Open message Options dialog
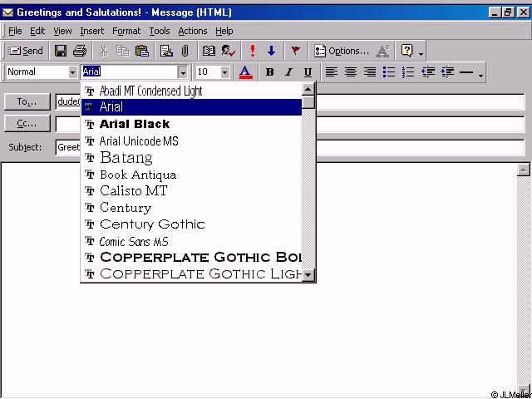This screenshot has width=532, height=399. (342, 52)
